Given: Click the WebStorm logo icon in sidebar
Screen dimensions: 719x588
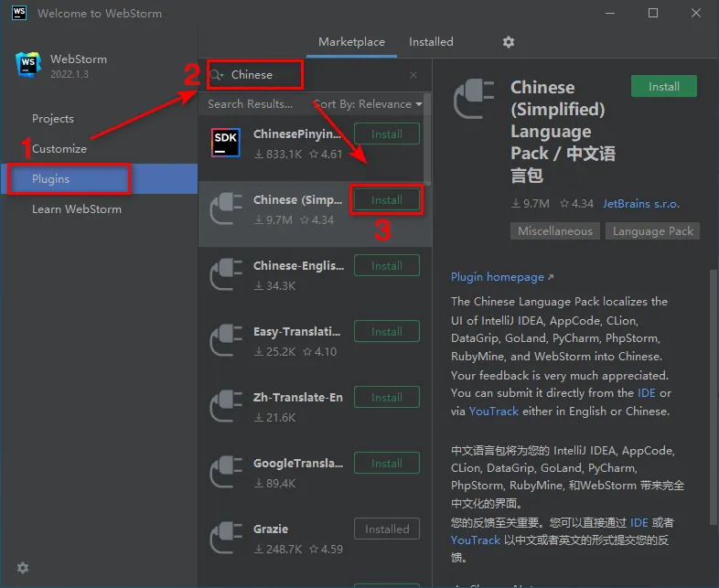Looking at the screenshot, I should [x=28, y=65].
